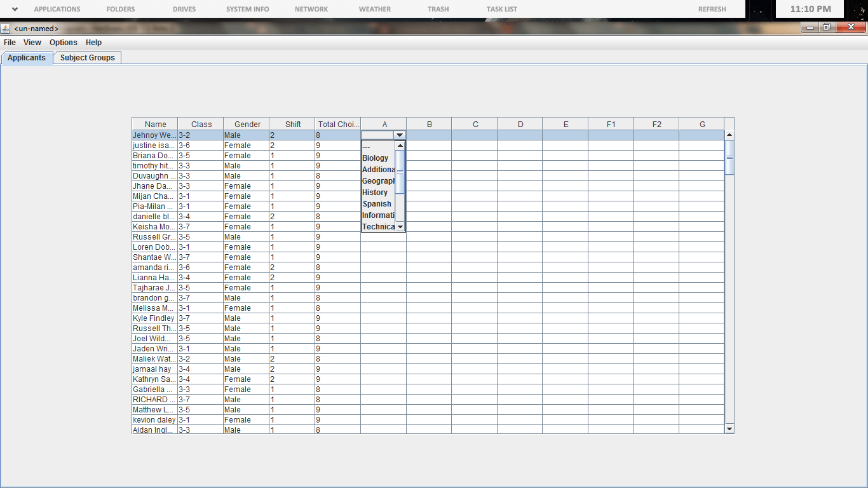
Task: Select the kevion daley name cell
Action: click(155, 420)
